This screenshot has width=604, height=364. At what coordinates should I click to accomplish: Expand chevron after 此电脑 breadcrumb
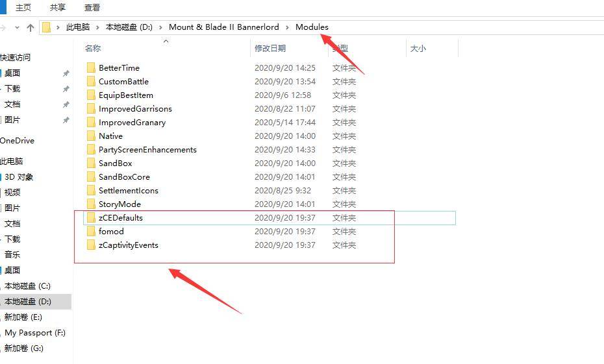tap(97, 27)
